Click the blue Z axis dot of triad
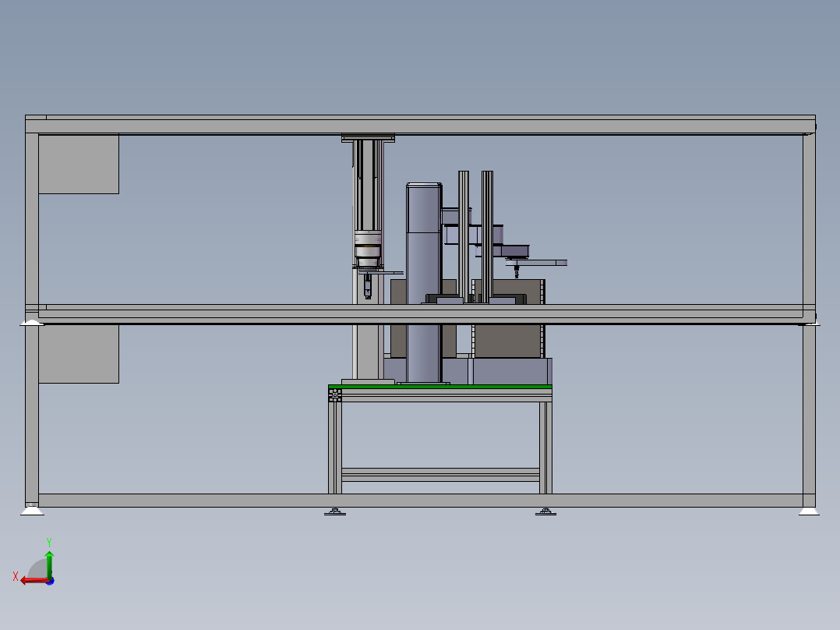Screen dimensions: 840x630 51,581
